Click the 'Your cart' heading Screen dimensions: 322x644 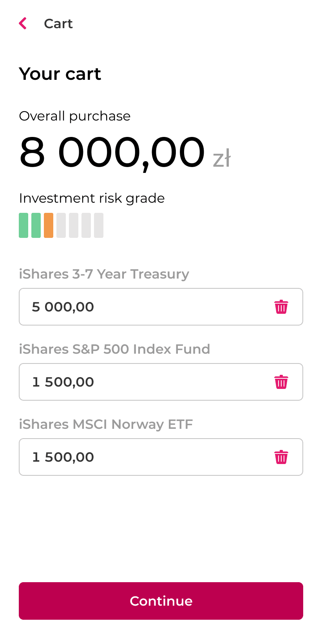pyautogui.click(x=60, y=74)
